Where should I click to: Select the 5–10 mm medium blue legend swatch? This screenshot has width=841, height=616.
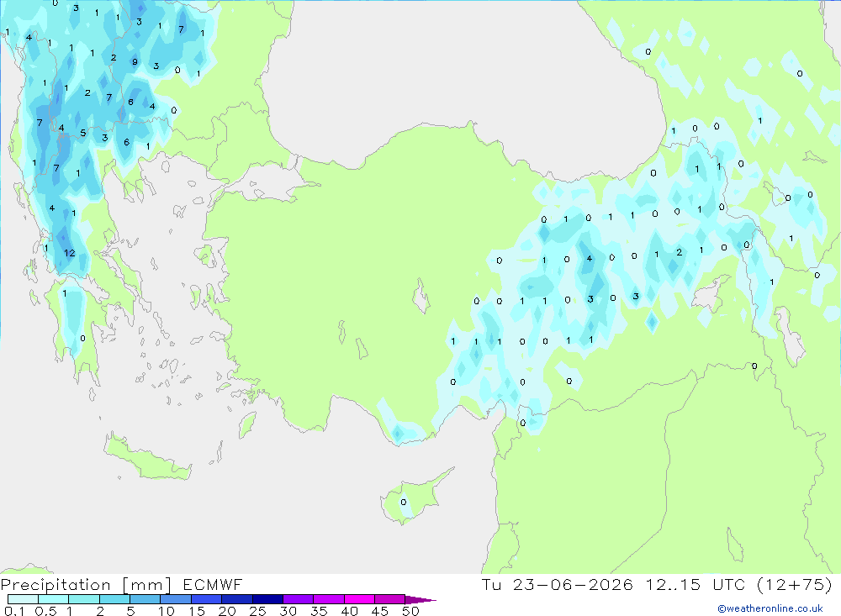click(x=145, y=599)
